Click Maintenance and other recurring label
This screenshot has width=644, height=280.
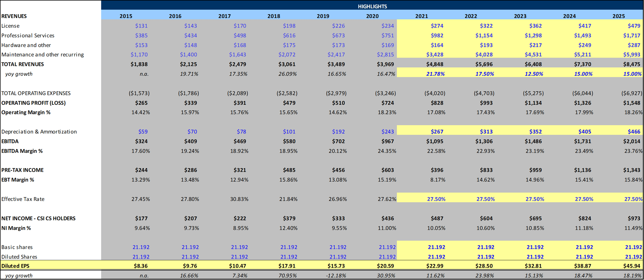tap(42, 54)
